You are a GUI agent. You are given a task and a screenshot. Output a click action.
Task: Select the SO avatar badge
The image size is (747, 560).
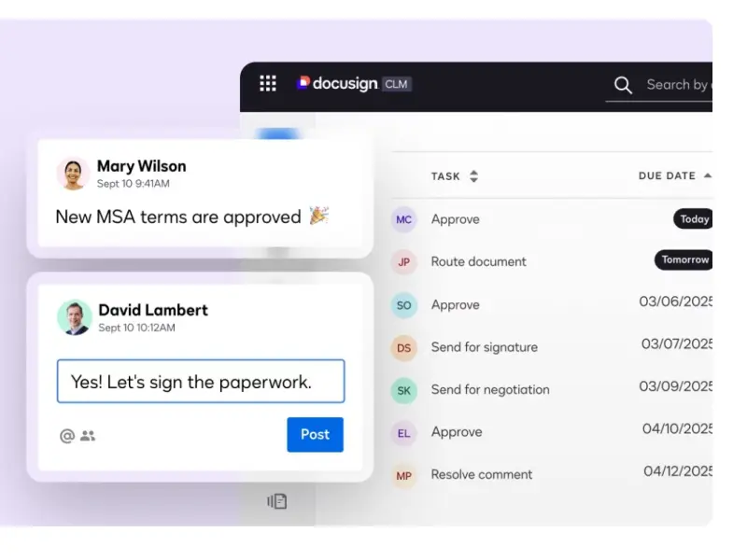(x=403, y=305)
